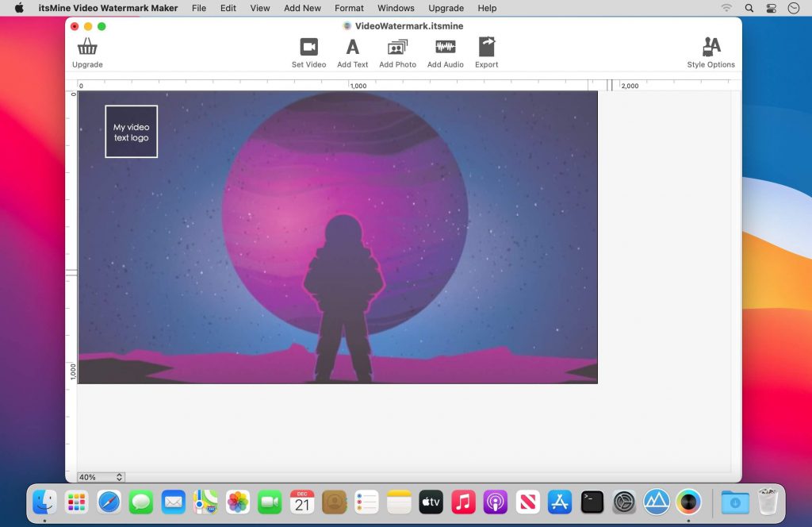
Task: Select the "My video text logo" watermark
Action: pyautogui.click(x=131, y=131)
